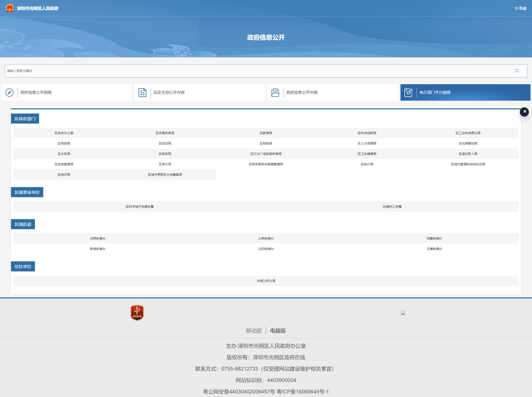
Task: Click the 区政府部门 section header
Action: pyautogui.click(x=25, y=119)
